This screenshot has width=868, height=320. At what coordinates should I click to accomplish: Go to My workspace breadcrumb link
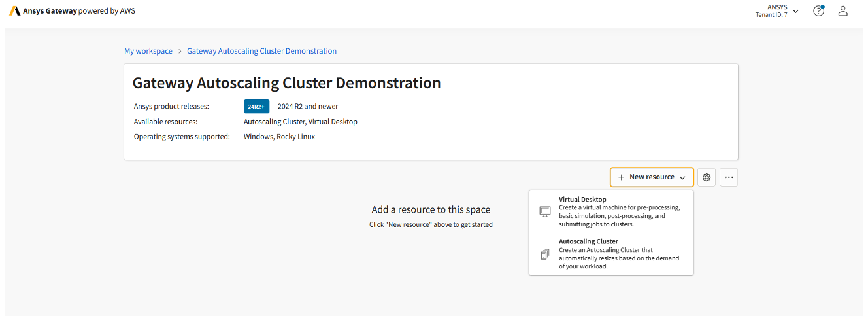pyautogui.click(x=148, y=51)
